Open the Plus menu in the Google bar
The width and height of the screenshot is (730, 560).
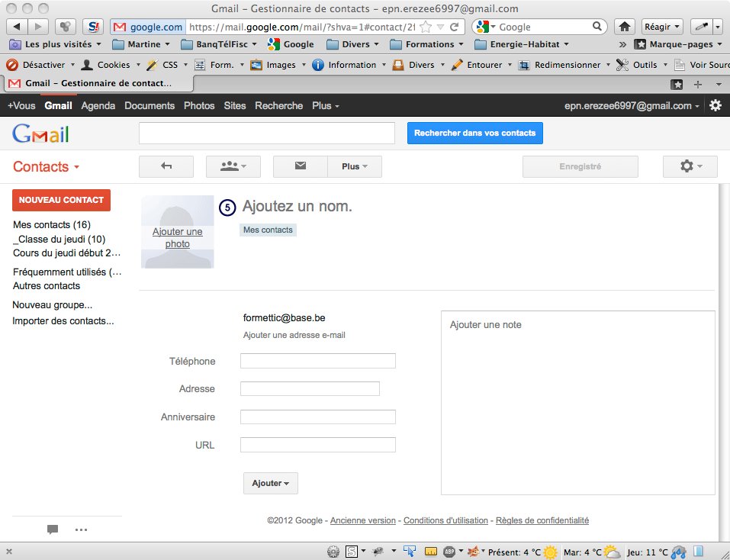(x=326, y=106)
